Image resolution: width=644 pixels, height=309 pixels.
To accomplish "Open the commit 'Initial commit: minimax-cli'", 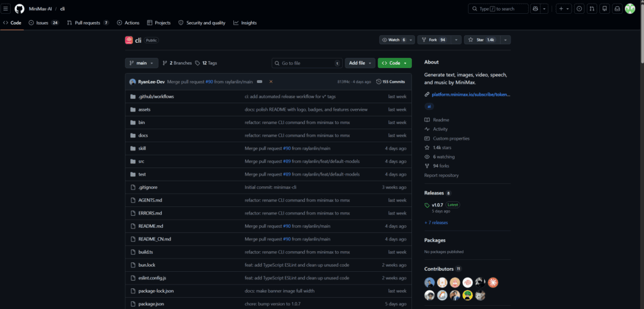I will pos(272,188).
